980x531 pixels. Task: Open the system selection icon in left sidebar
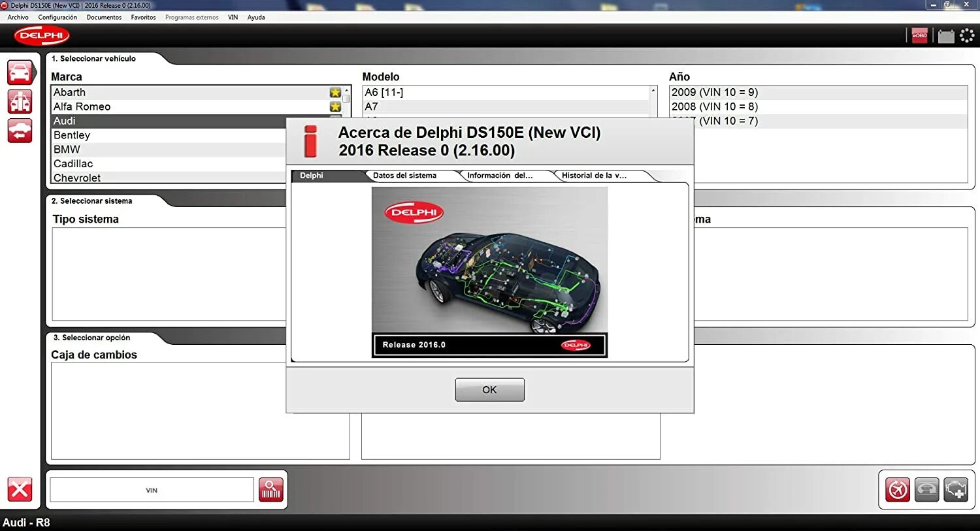pos(20,101)
